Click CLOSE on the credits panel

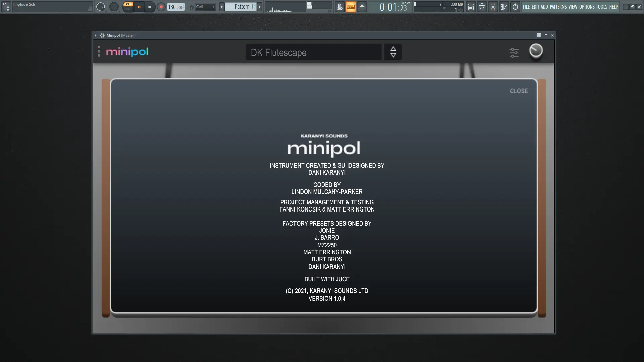519,91
